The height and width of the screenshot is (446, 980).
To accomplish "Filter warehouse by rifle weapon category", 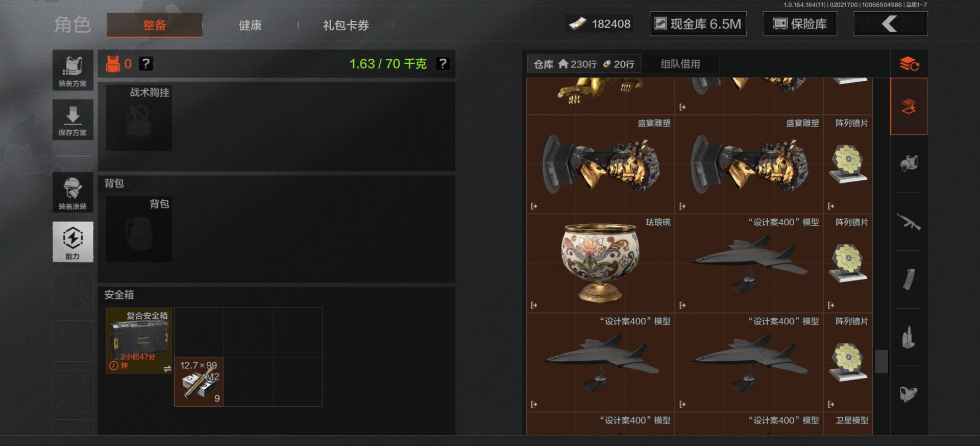I will click(909, 222).
